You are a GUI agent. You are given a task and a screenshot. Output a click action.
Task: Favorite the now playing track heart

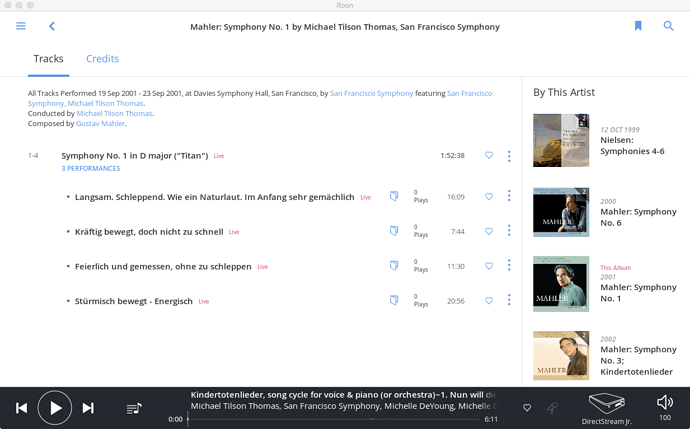[527, 408]
